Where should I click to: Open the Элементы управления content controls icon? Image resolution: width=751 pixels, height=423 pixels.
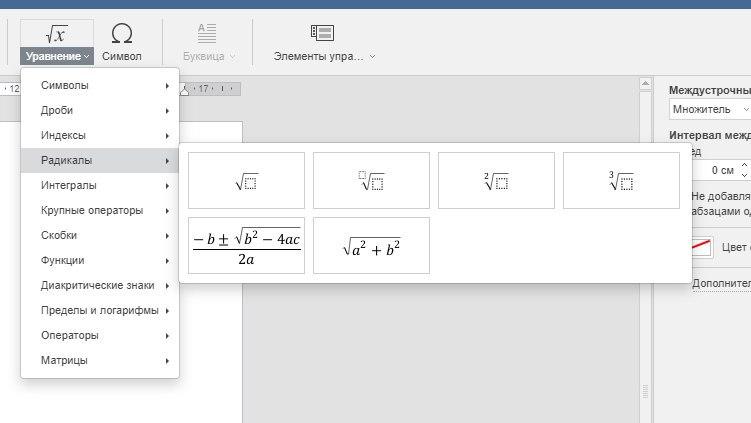pos(322,33)
